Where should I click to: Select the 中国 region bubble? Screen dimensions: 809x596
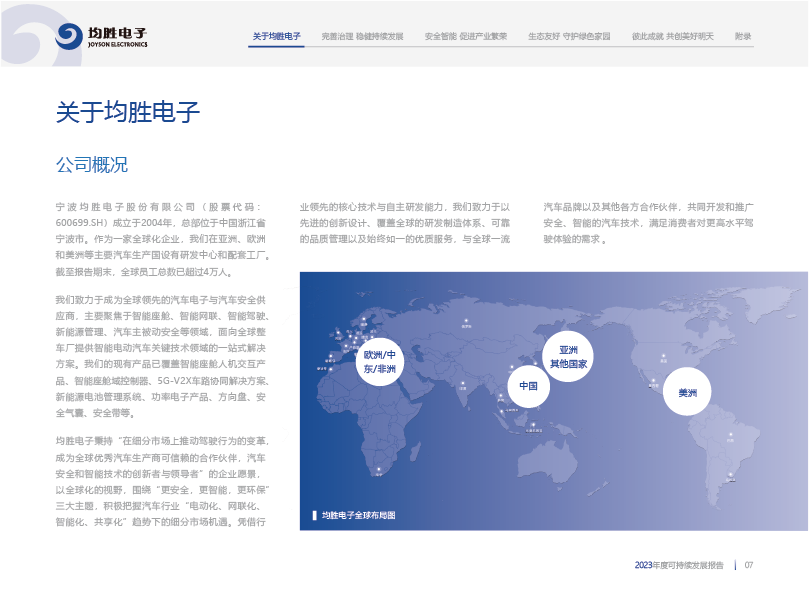529,386
